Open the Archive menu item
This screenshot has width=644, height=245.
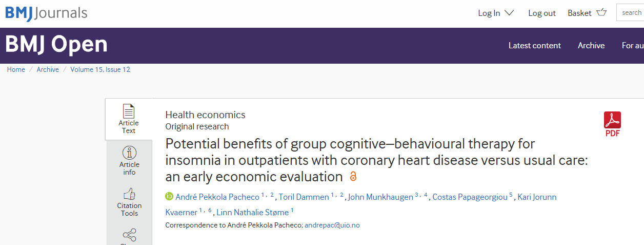coord(591,46)
